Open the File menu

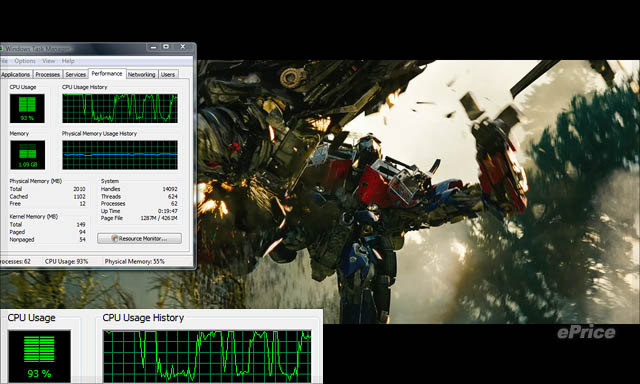[4, 61]
